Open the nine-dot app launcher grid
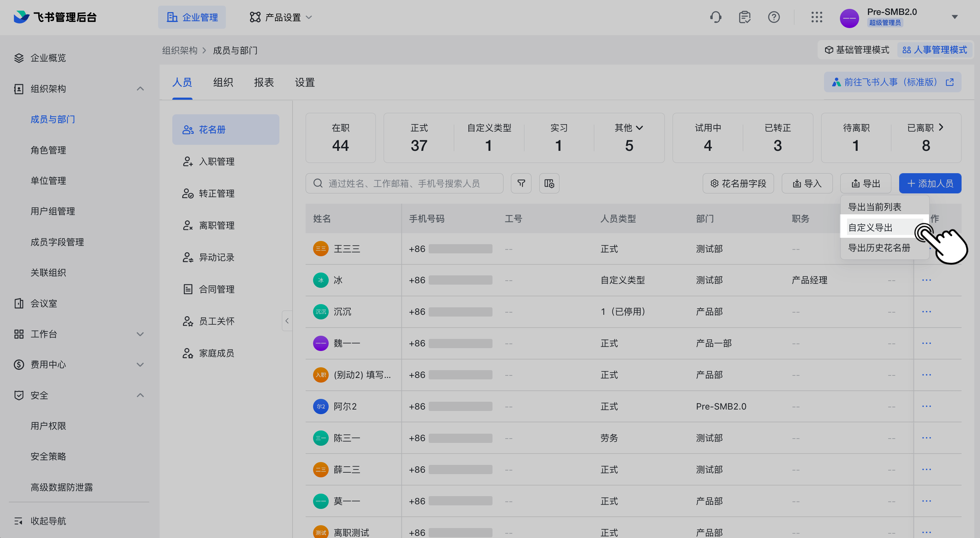980x538 pixels. click(x=817, y=17)
